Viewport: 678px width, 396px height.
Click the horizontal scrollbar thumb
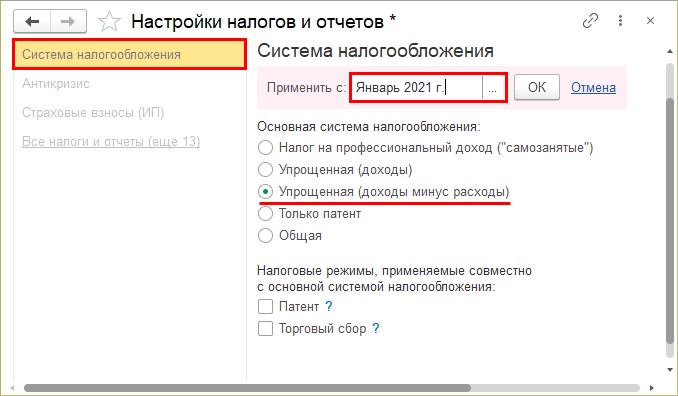247,388
